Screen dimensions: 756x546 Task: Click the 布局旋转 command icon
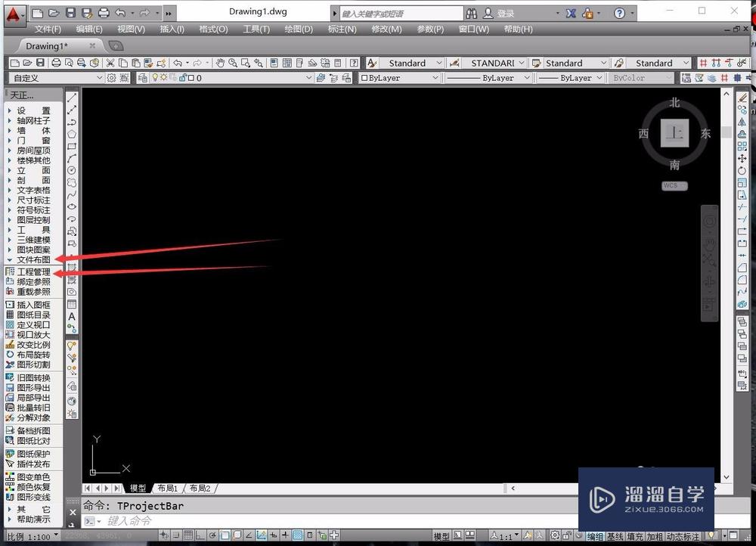[x=10, y=355]
